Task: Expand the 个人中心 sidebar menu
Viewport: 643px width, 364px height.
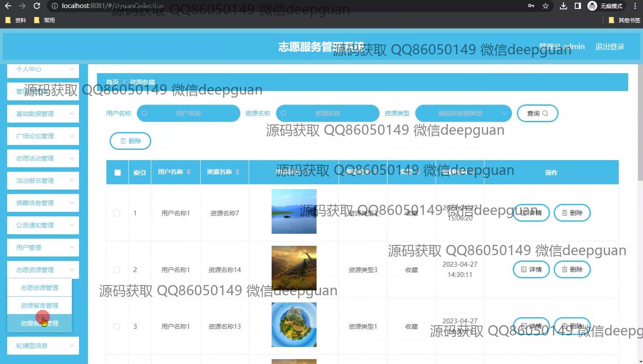Action: click(x=43, y=70)
